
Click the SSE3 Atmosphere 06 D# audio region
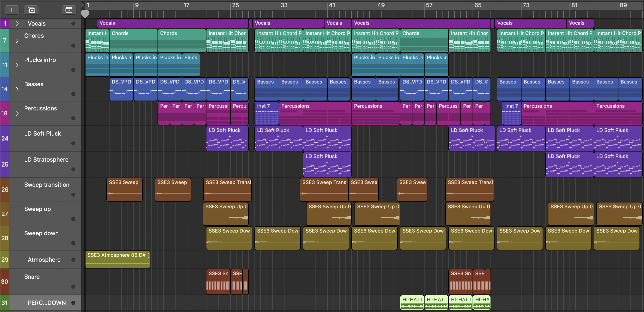118,259
